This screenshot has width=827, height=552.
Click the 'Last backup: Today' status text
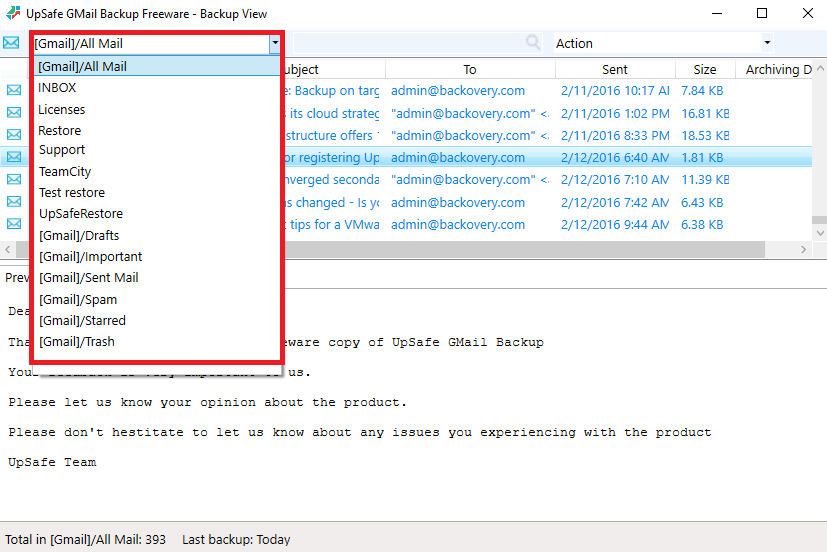236,539
